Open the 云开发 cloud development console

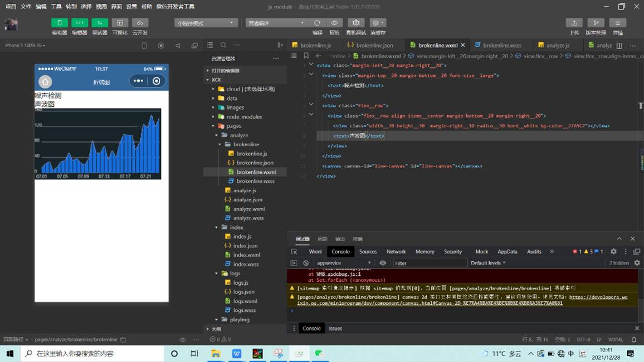(x=140, y=23)
